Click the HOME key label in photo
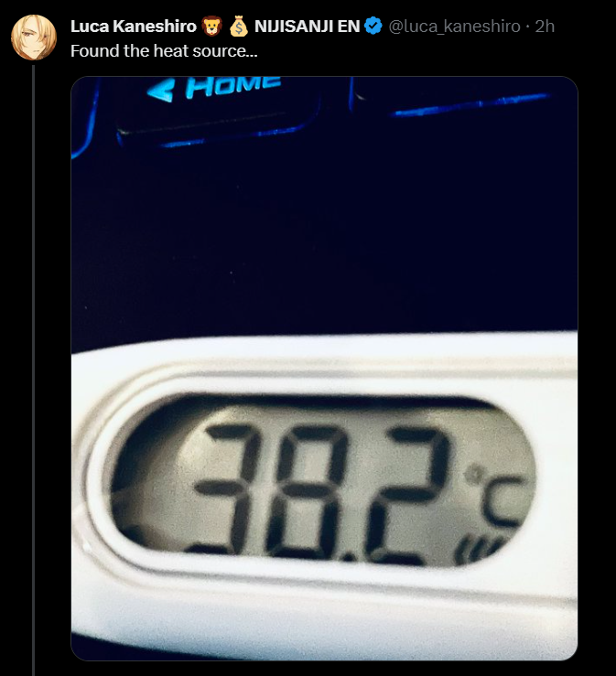This screenshot has width=616, height=676. (232, 86)
